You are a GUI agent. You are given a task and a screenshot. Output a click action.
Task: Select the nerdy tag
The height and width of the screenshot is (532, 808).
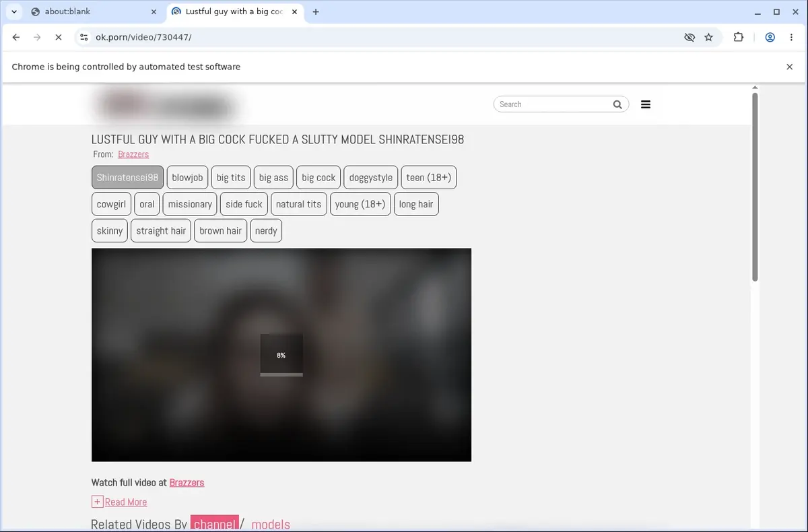point(266,230)
